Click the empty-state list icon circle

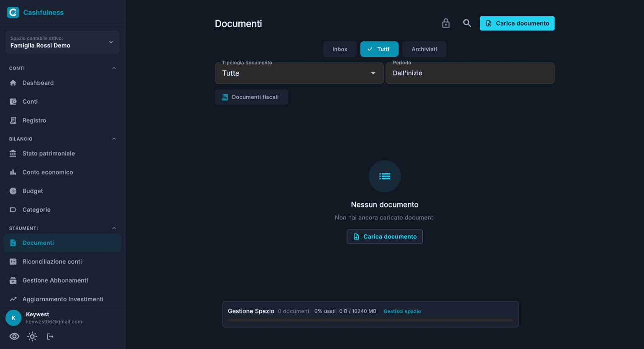[x=385, y=176]
